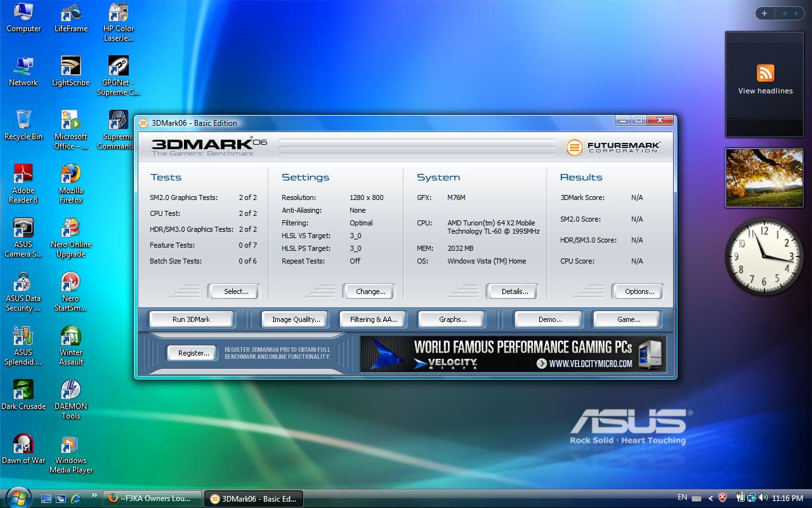Click the RSS feed headlines icon
Image resolution: width=812 pixels, height=508 pixels.
[766, 72]
